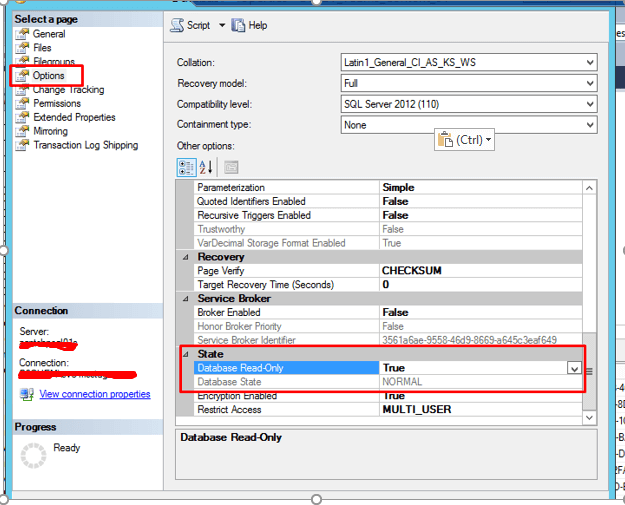Switch to Categorized view icon
Image resolution: width=625 pixels, height=505 pixels.
click(x=186, y=167)
